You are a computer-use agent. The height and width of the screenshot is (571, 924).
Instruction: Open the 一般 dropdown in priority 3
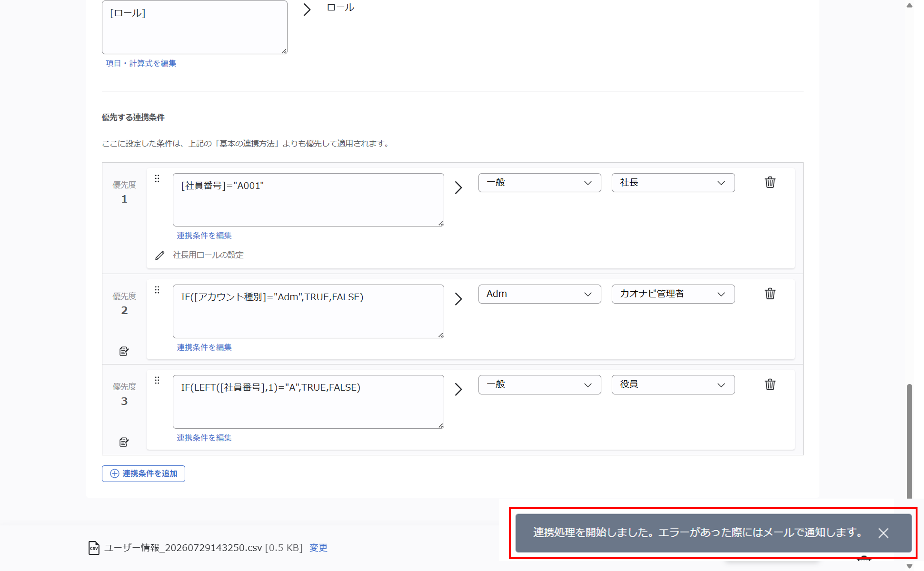(539, 385)
